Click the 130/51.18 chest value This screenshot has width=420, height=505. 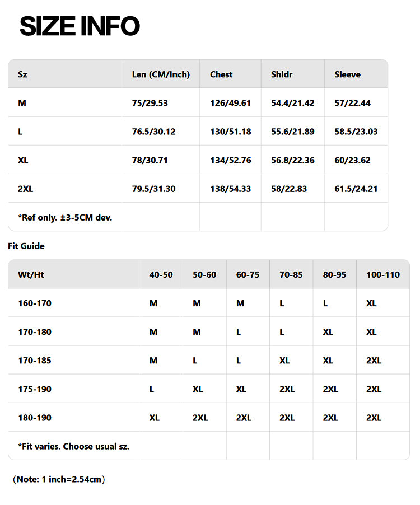(x=231, y=132)
